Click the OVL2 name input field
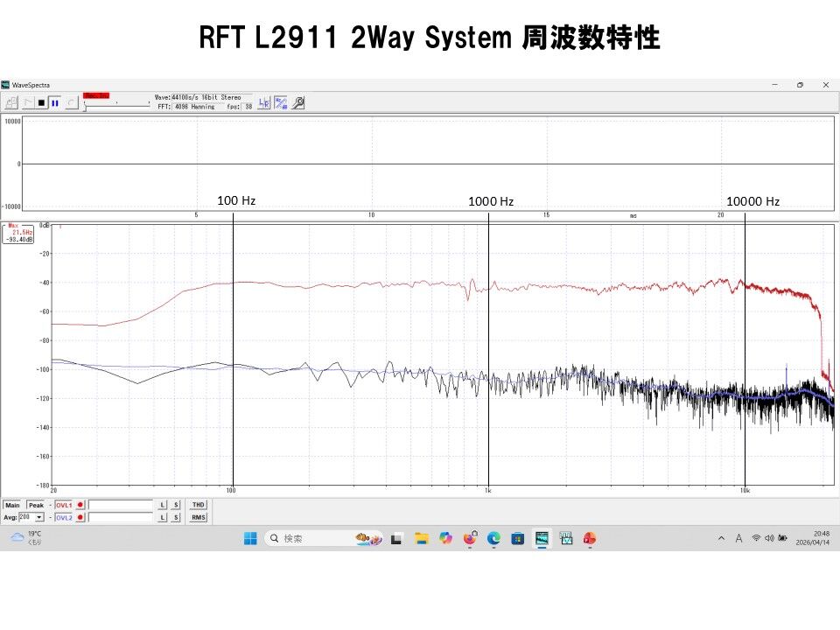 (121, 517)
